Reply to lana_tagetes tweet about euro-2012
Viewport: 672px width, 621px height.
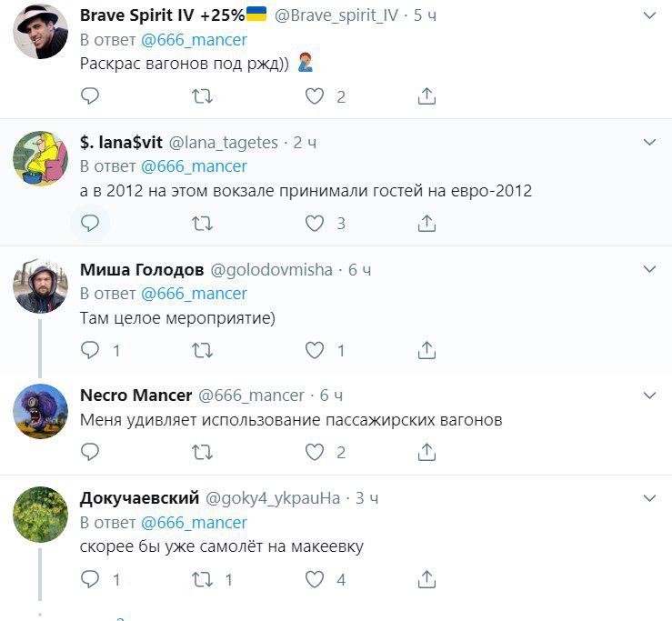90,223
